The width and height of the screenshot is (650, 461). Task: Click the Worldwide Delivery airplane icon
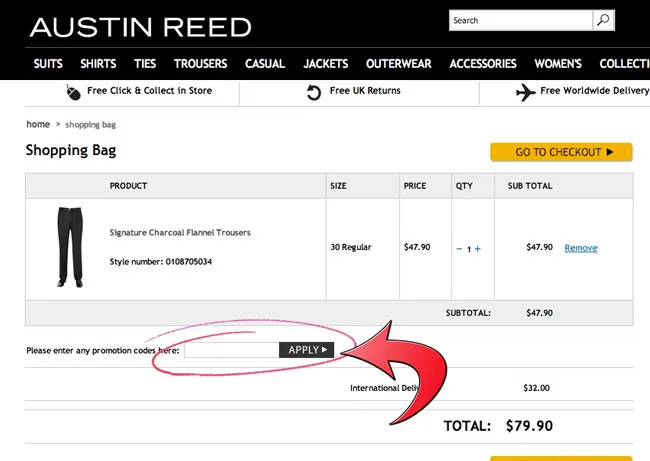tap(526, 92)
